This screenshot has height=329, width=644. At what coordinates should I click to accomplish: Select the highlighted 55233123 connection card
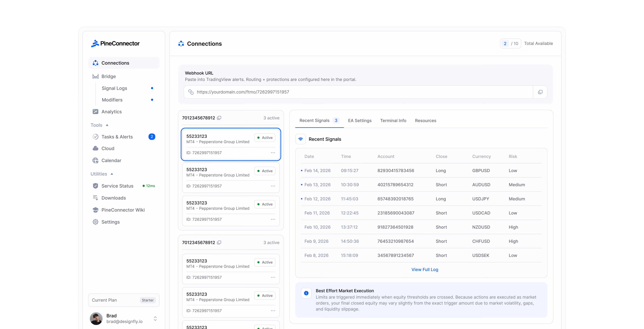[231, 144]
